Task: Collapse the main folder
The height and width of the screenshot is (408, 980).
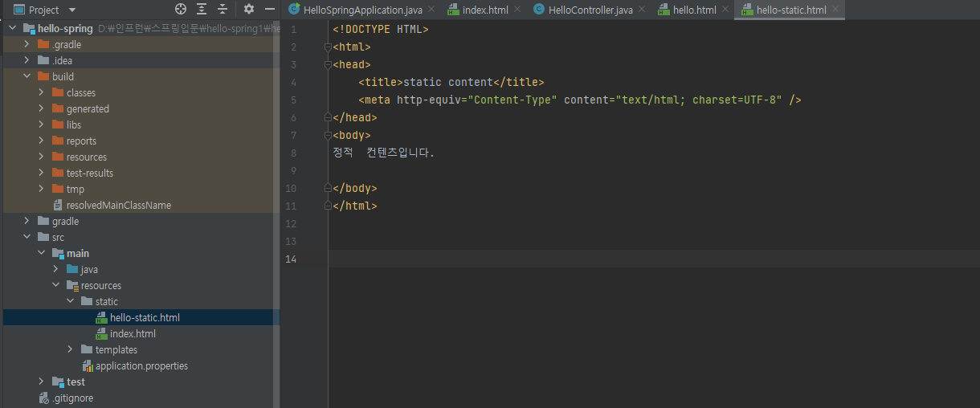Action: click(x=41, y=253)
